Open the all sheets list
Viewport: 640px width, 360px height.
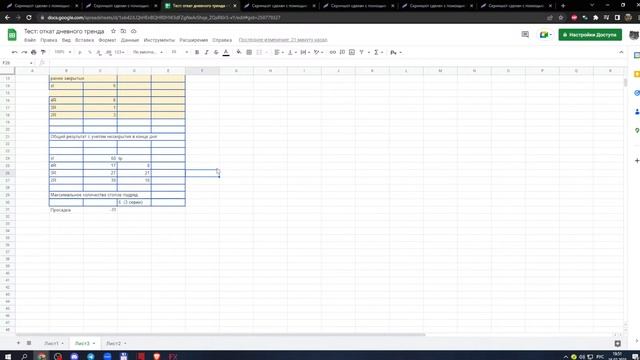[x=29, y=343]
